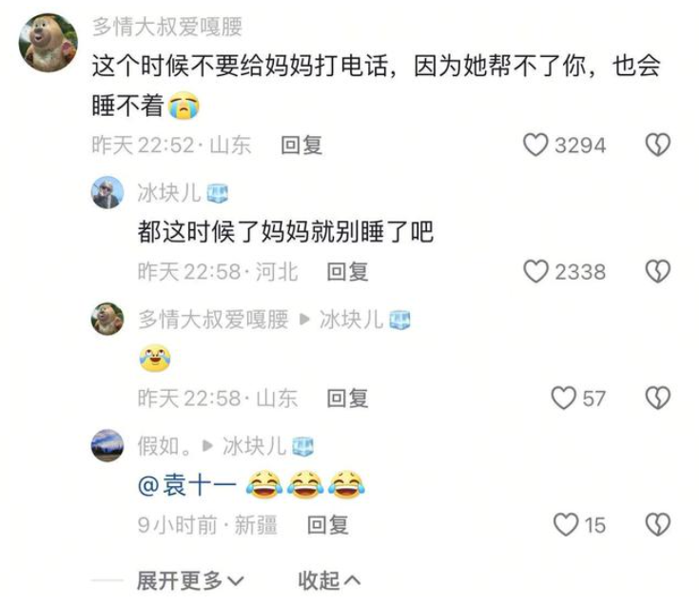
Task: Expand more replies with 展开更多
Action: coord(190,580)
